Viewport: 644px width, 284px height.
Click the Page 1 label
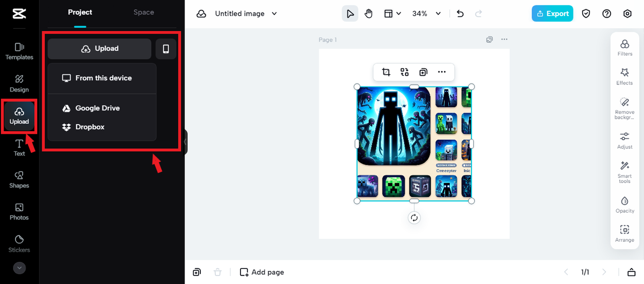pos(328,40)
